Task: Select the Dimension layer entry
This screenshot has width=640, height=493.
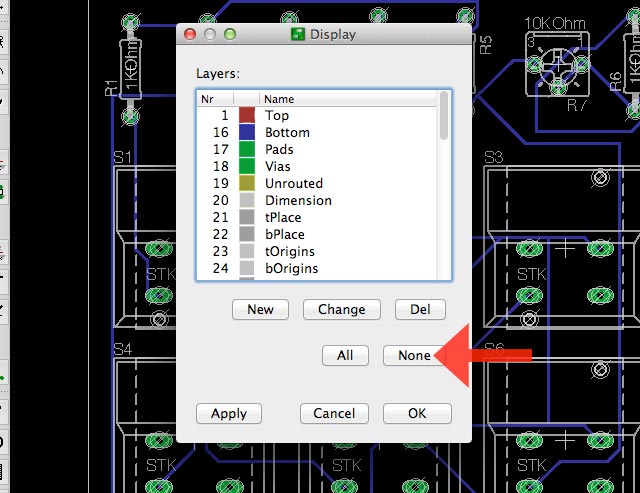Action: [298, 201]
